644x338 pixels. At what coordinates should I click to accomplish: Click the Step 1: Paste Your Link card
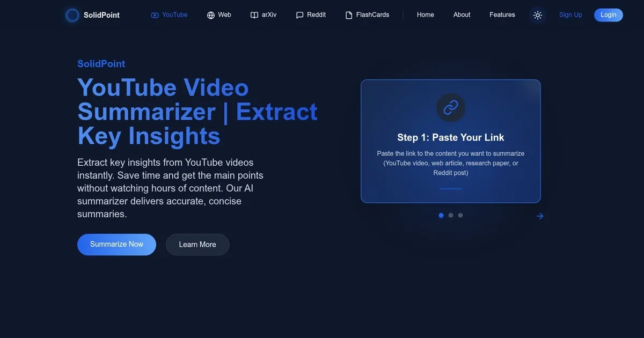click(451, 156)
